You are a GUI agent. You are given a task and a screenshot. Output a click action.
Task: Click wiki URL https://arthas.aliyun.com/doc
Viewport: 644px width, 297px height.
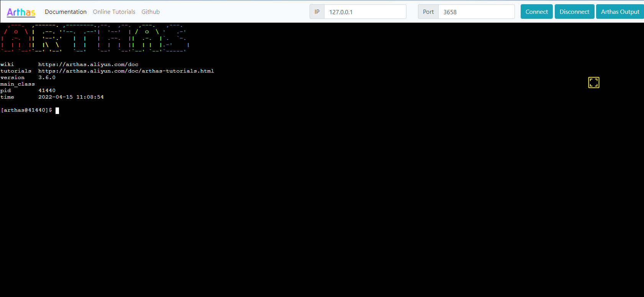pos(88,64)
